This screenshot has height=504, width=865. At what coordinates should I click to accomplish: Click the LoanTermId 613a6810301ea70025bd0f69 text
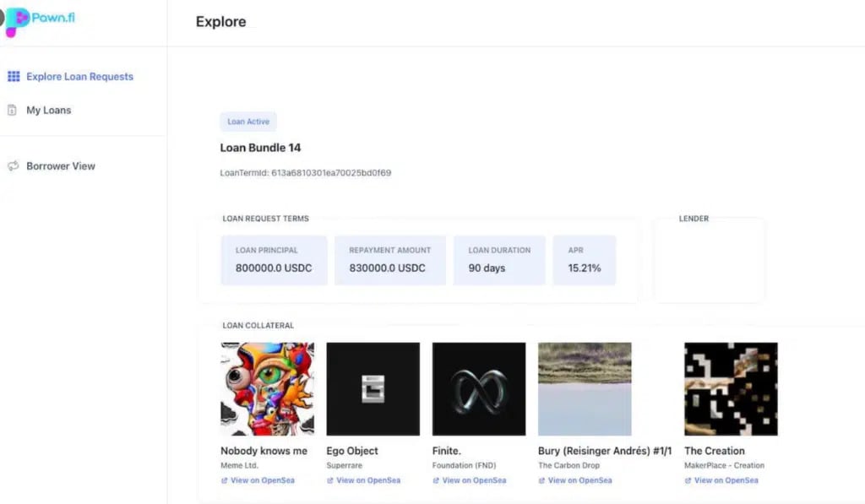(x=306, y=172)
